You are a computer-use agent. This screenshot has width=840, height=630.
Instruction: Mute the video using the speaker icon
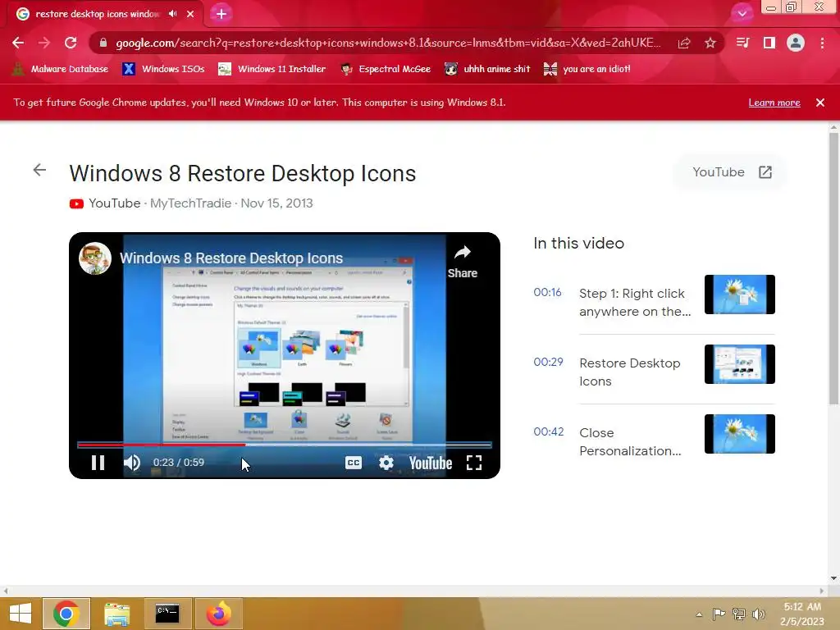pyautogui.click(x=132, y=463)
